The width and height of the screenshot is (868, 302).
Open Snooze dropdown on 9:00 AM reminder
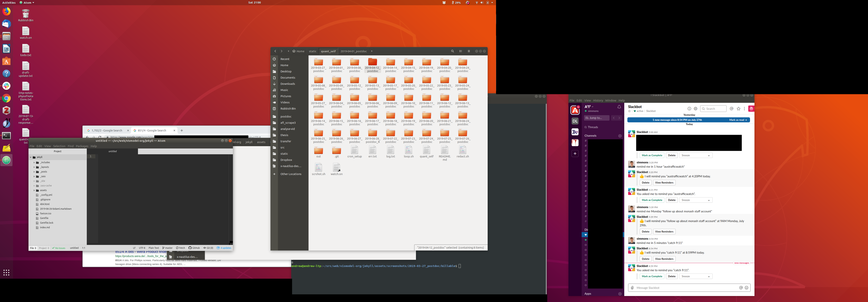tap(696, 155)
